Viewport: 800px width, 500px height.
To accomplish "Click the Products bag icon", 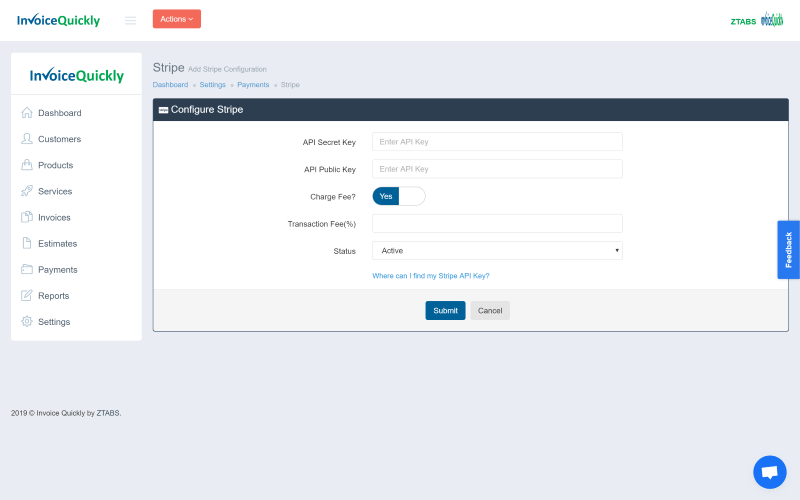I will (x=27, y=165).
